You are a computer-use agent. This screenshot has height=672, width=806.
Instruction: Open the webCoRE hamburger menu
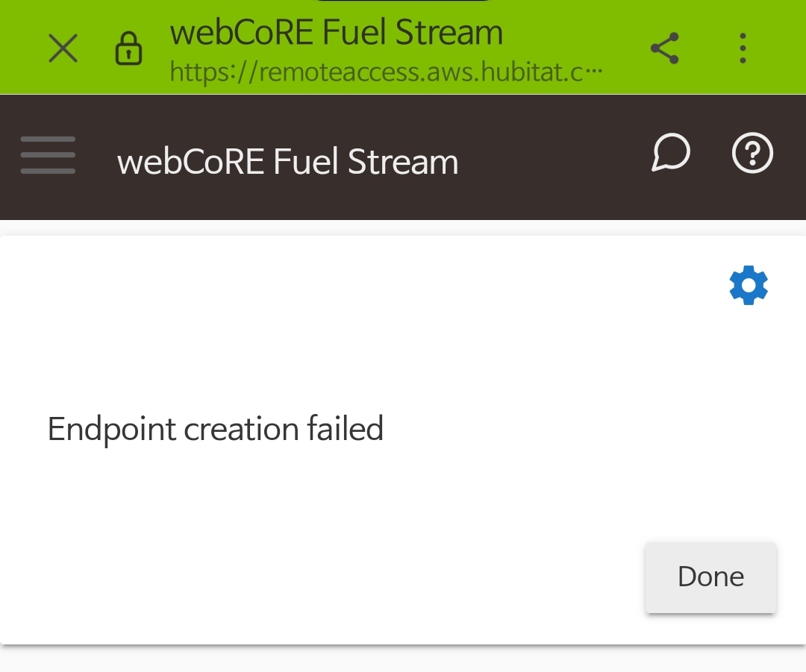48,156
